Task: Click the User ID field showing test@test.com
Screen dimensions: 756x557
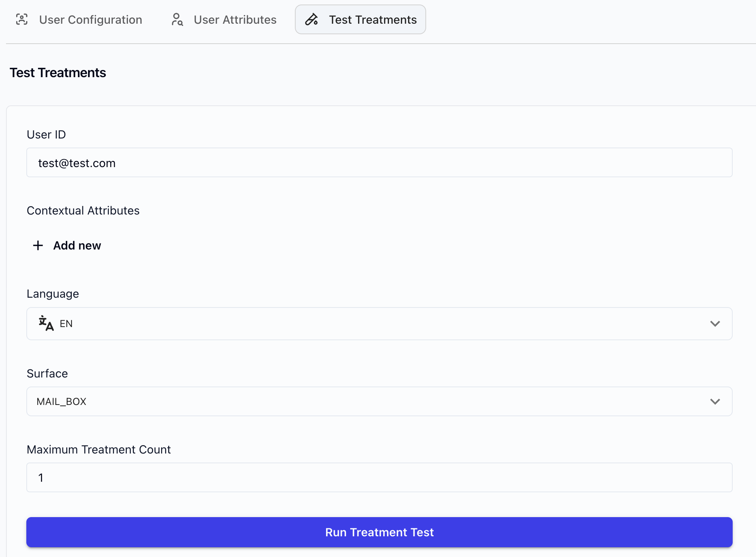Action: pyautogui.click(x=379, y=162)
